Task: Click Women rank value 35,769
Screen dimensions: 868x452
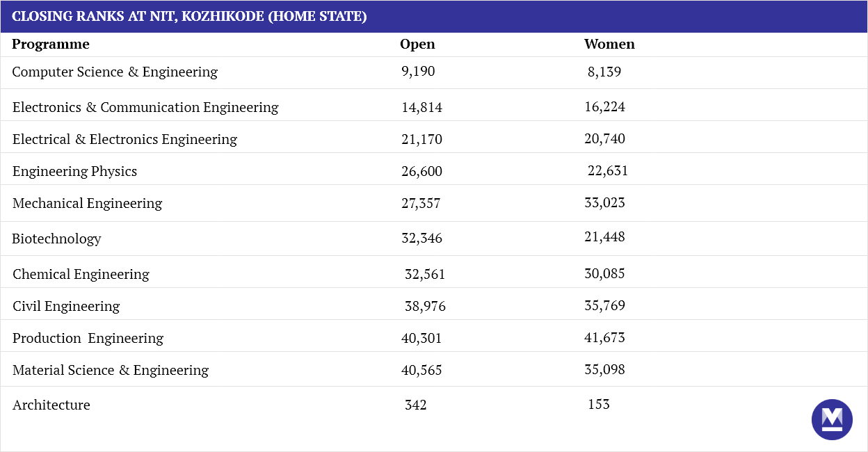Action: pos(604,306)
